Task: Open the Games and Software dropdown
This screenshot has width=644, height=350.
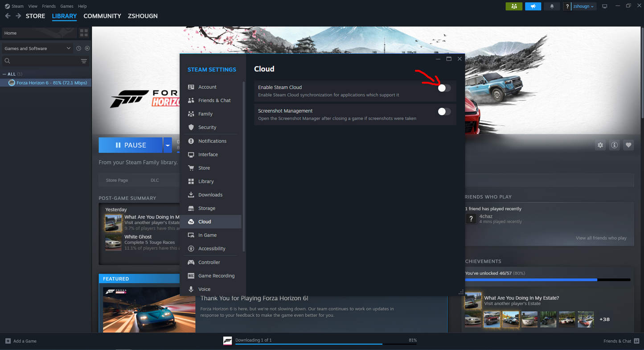Action: click(x=37, y=48)
